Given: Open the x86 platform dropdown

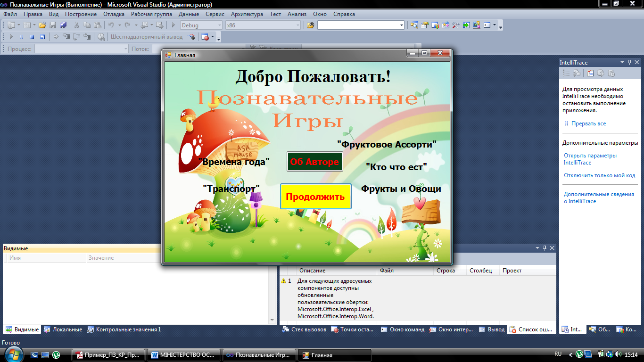Looking at the screenshot, I should (297, 25).
